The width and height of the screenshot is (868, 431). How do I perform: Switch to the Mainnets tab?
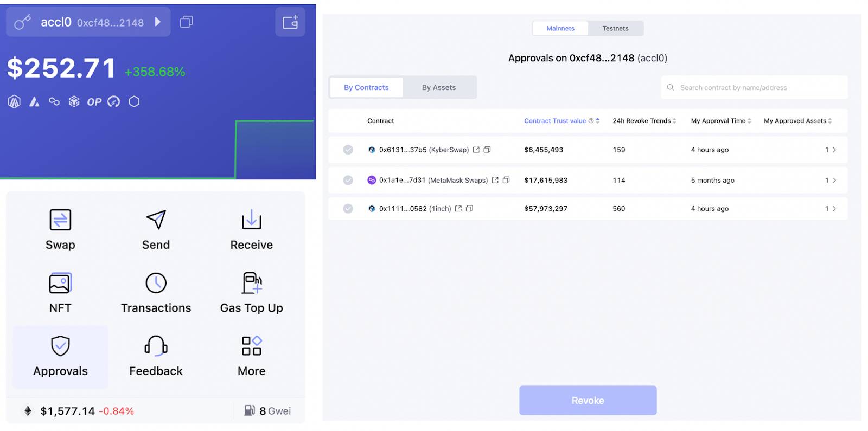click(560, 28)
